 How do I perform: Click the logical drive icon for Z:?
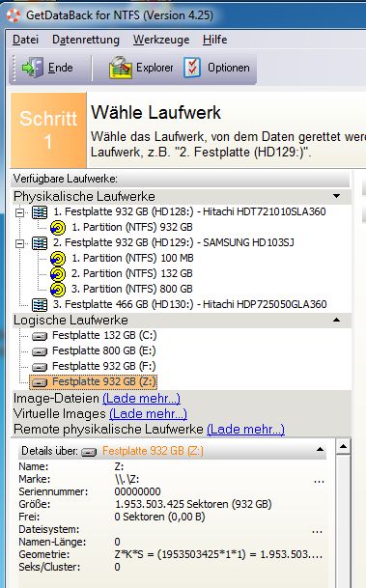40,382
